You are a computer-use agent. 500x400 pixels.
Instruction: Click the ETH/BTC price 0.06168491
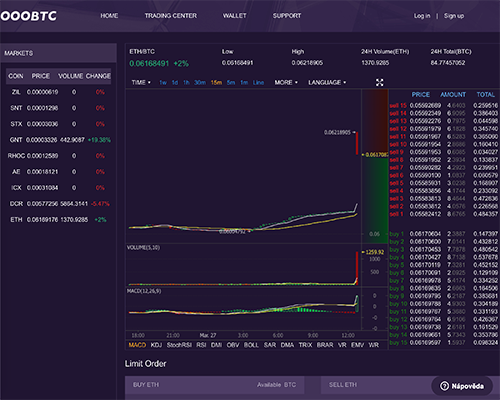coord(149,63)
